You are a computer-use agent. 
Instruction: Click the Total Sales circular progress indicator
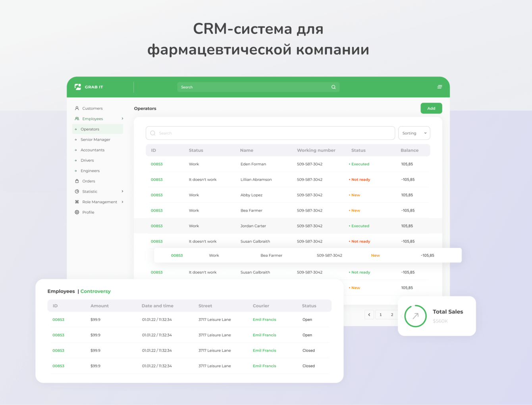pyautogui.click(x=415, y=316)
